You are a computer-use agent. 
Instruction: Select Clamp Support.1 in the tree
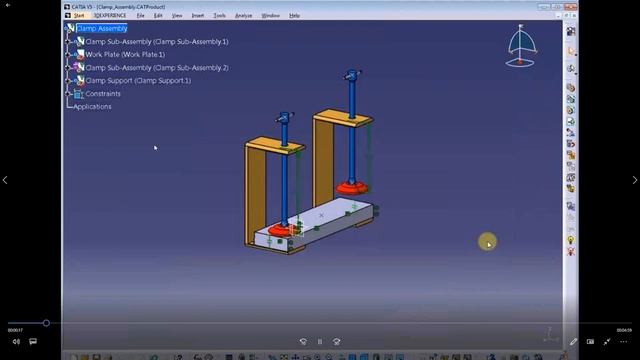(x=138, y=80)
